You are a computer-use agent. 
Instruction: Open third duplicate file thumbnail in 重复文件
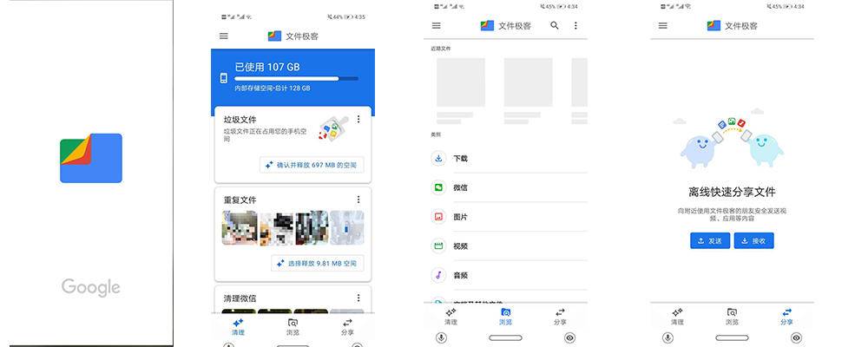pos(312,227)
